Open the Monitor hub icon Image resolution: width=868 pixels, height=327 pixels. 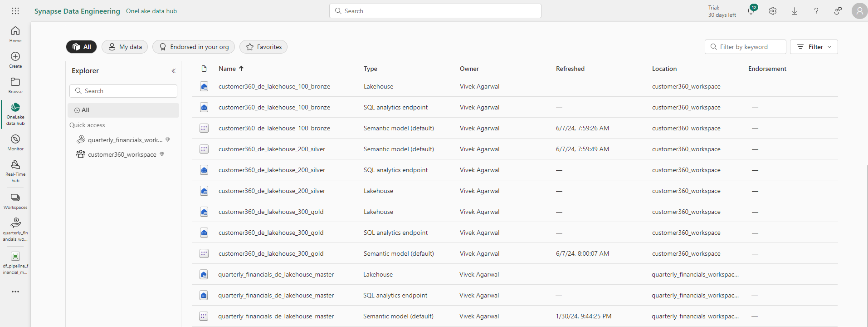click(15, 142)
